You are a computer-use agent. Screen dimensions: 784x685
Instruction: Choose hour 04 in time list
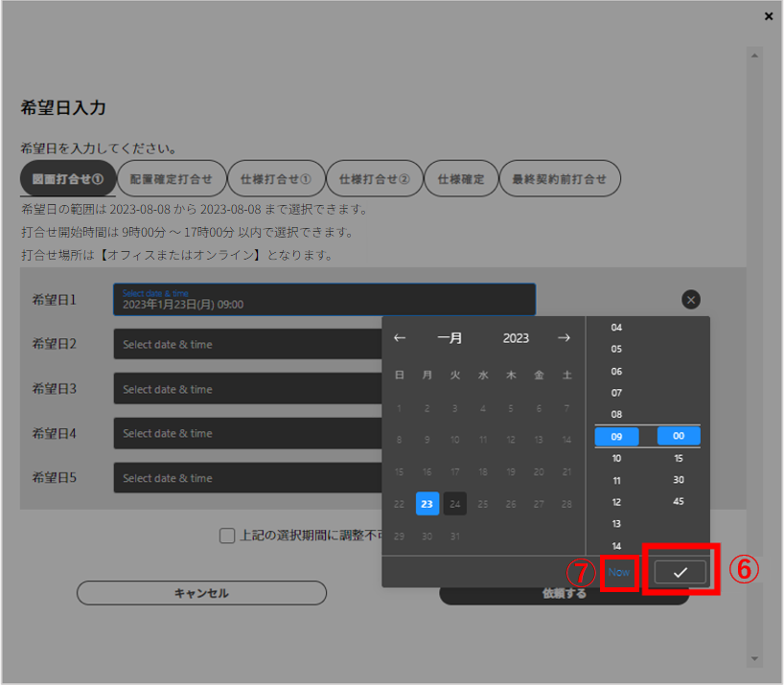(x=616, y=328)
